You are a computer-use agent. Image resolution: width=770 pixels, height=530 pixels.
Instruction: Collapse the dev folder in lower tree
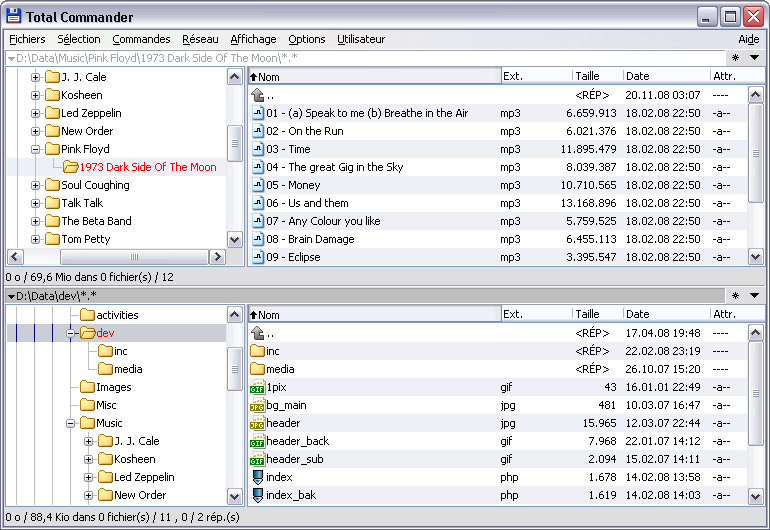[x=71, y=334]
